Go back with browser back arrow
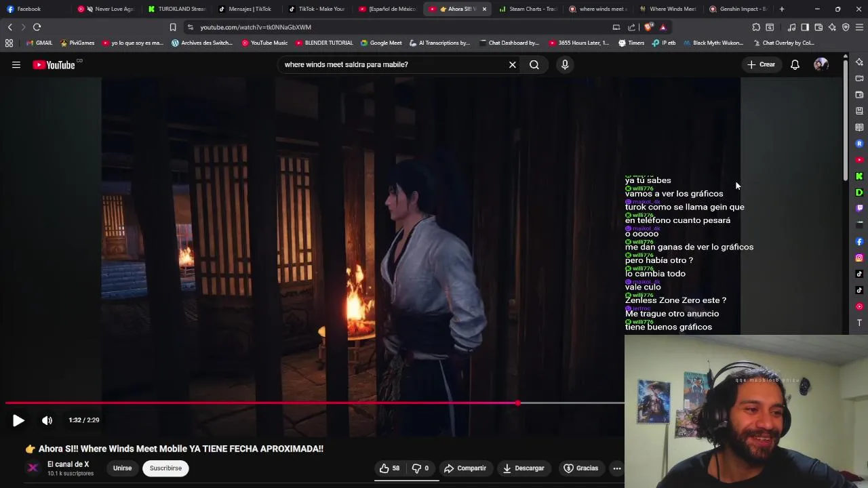 coord(9,27)
